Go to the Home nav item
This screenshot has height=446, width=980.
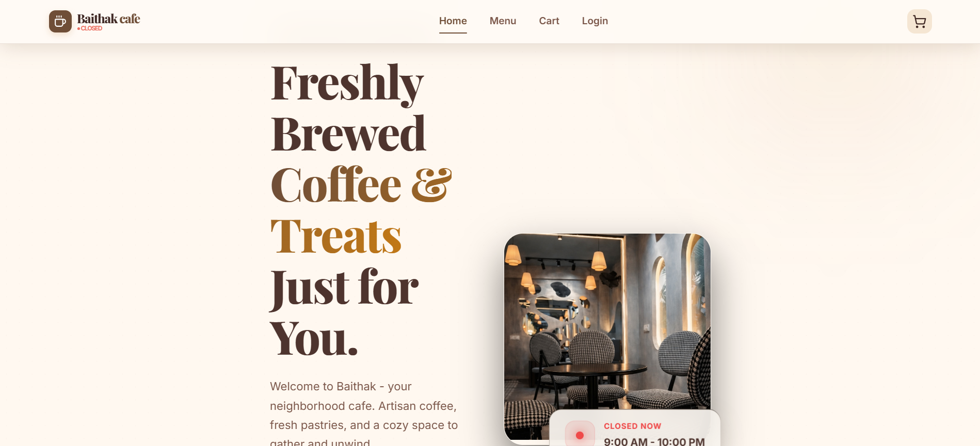(453, 21)
